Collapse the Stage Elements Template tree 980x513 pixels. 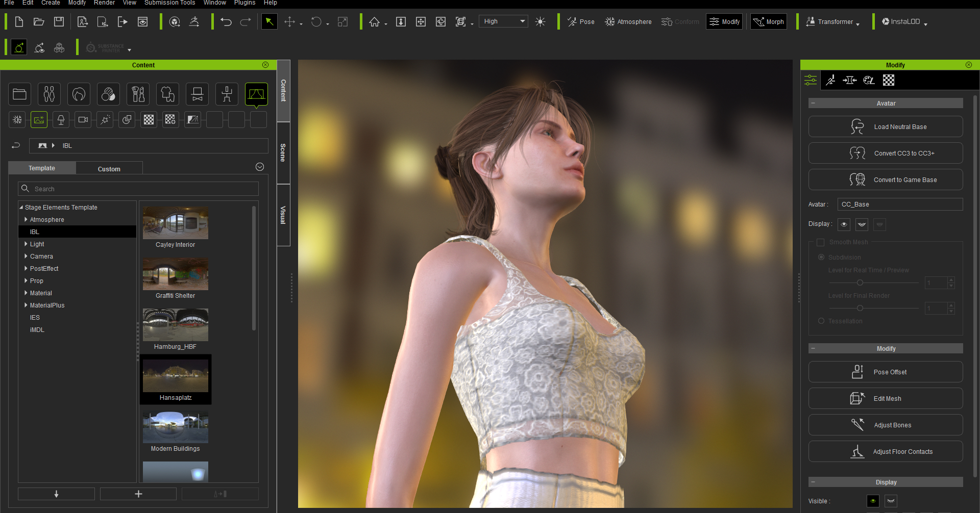coord(21,207)
